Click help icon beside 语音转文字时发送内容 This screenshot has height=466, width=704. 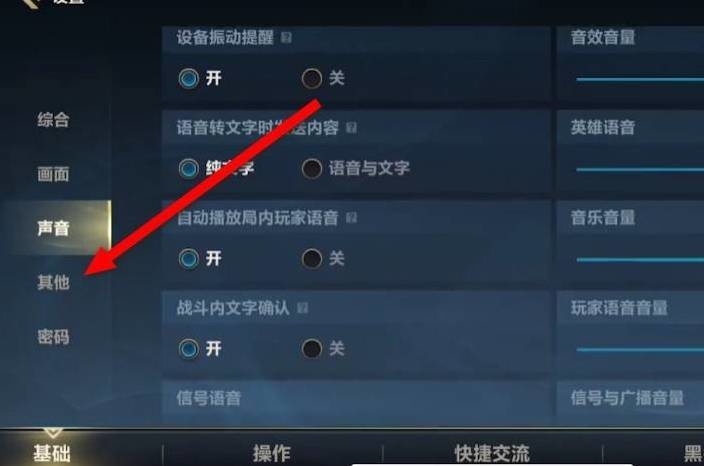[352, 128]
